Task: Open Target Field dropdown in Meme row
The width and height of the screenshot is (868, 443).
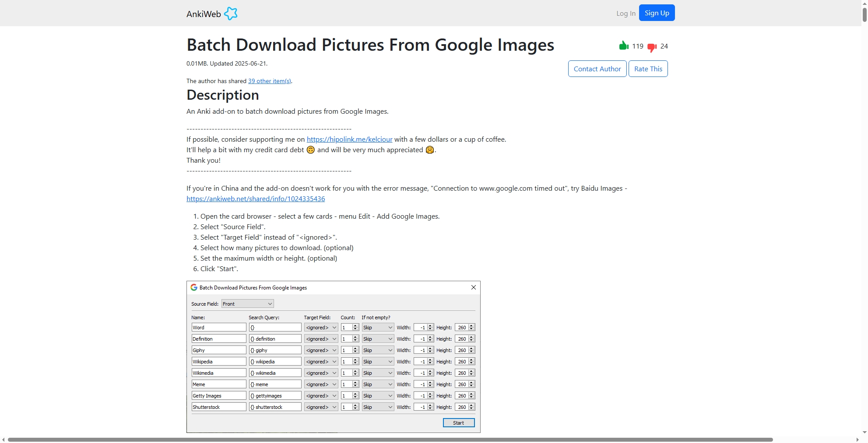Action: 321,384
